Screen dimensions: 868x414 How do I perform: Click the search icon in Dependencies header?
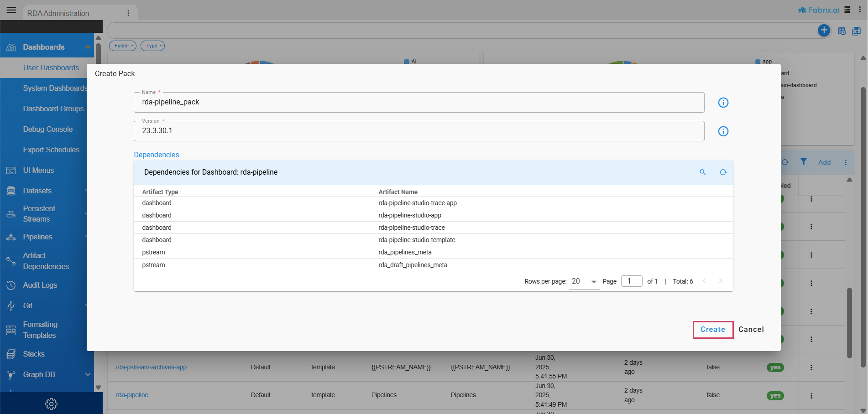tap(702, 172)
